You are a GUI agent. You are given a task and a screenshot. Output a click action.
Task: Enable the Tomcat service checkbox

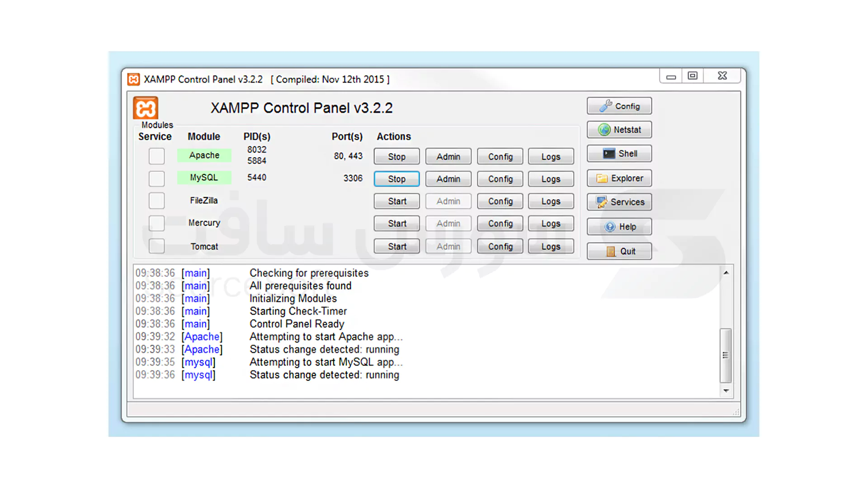[156, 246]
